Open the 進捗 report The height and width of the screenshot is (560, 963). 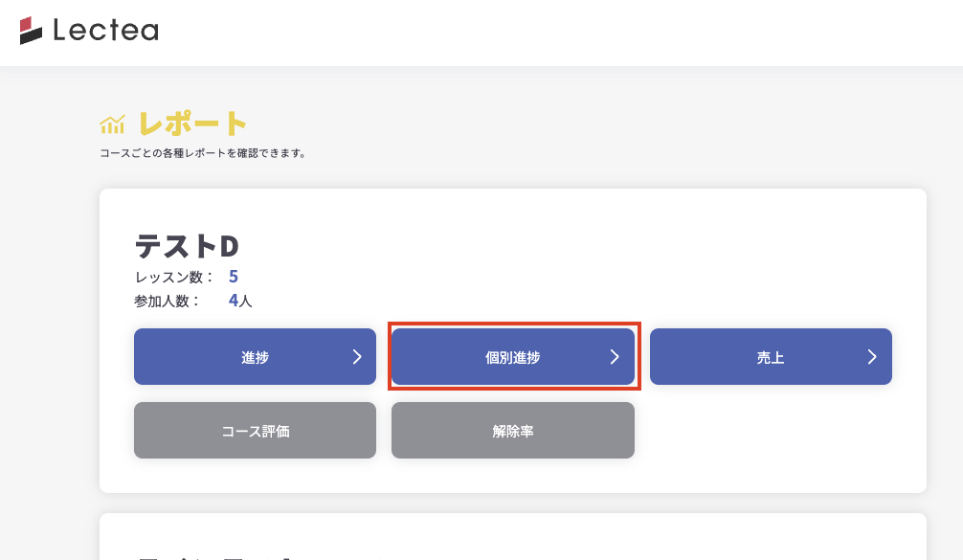click(255, 357)
